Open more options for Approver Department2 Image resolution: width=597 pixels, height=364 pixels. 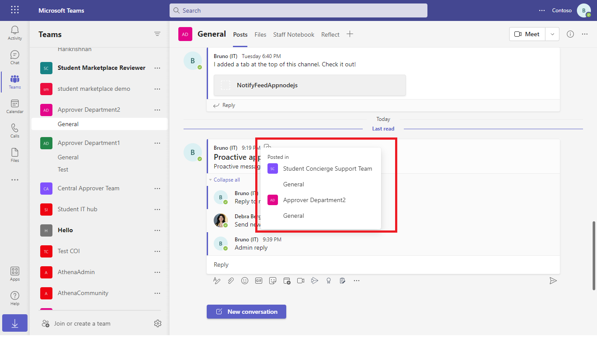(157, 110)
